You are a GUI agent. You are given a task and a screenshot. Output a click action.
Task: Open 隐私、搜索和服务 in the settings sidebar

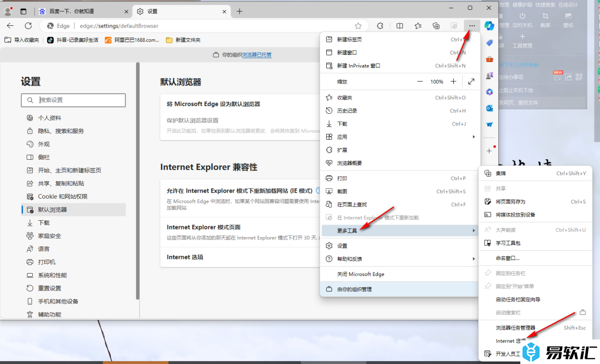[74, 131]
